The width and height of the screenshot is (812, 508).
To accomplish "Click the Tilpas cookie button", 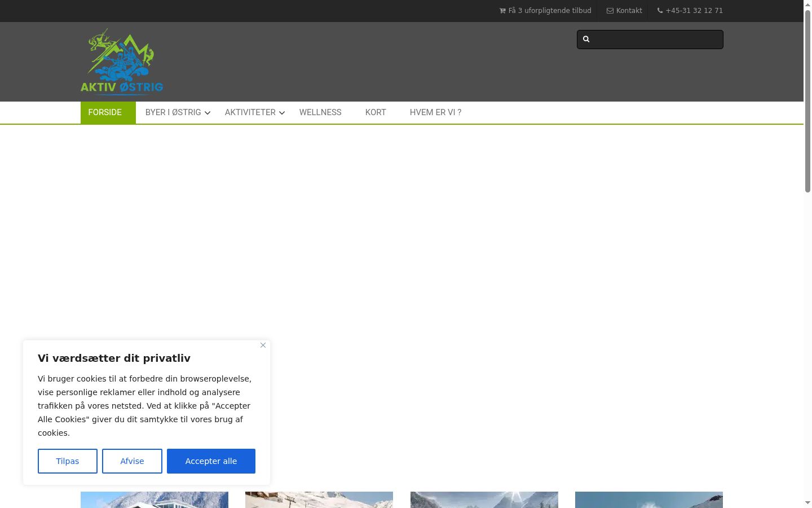I will pos(68,461).
